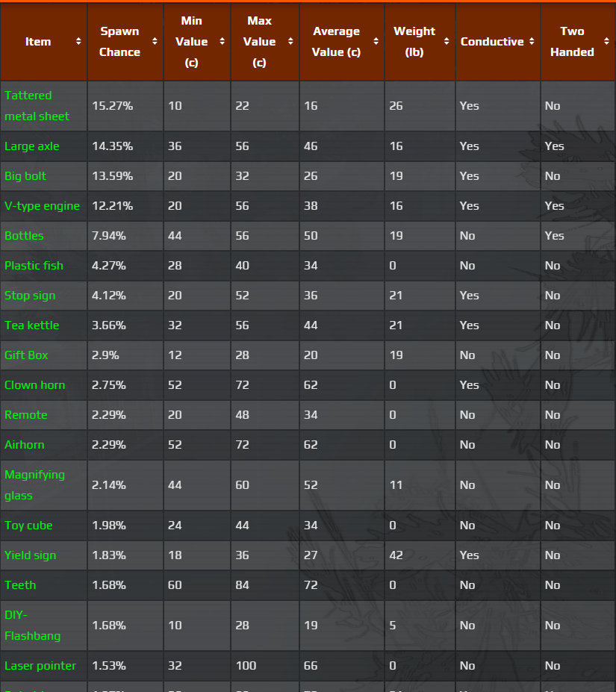This screenshot has width=616, height=692.
Task: Click sort arrows in Min Value header
Action: (222, 42)
